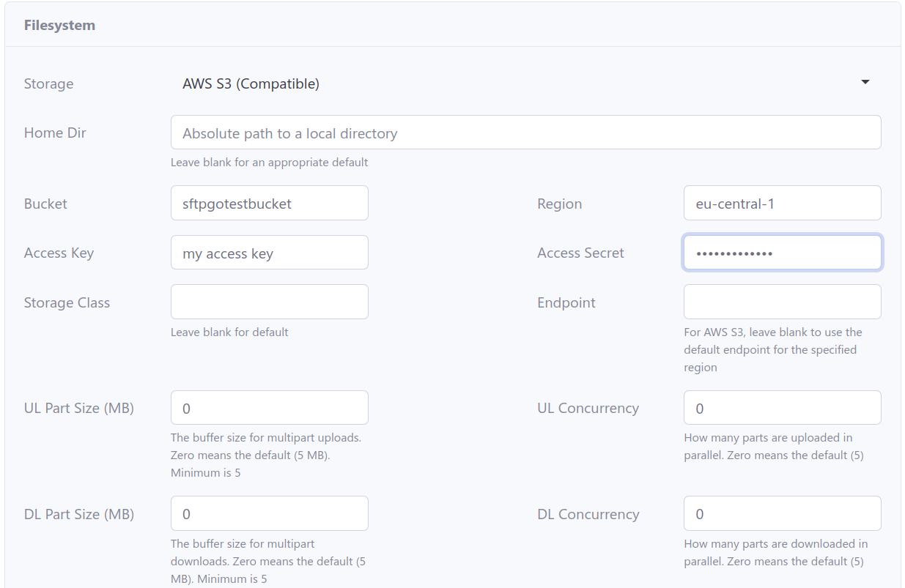Click the UL Concurrency value field

coord(781,408)
